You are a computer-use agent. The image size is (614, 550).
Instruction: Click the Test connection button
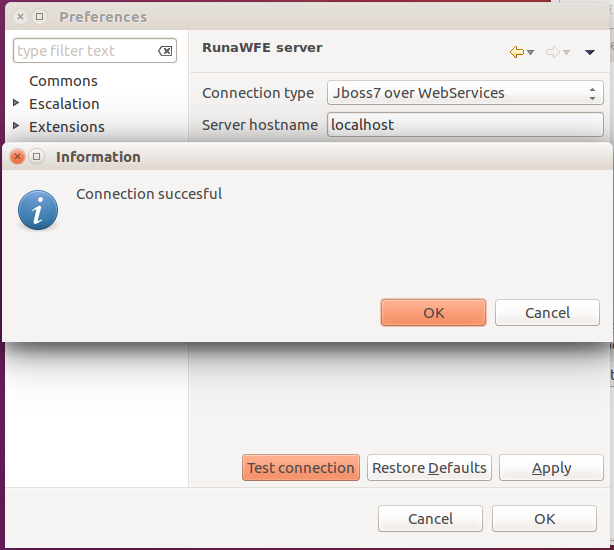click(x=300, y=467)
